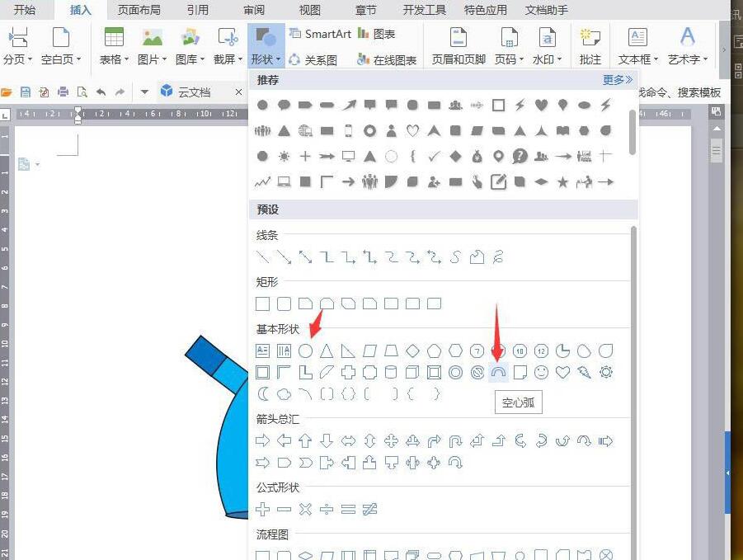This screenshot has height=560, width=743.
Task: Select the 空心弧 hollow arc shape
Action: pyautogui.click(x=498, y=372)
